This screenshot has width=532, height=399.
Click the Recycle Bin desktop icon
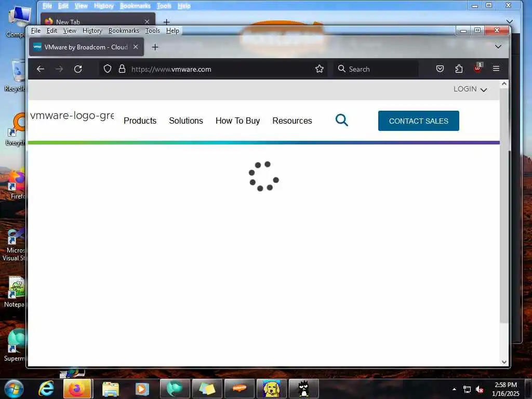[16, 75]
